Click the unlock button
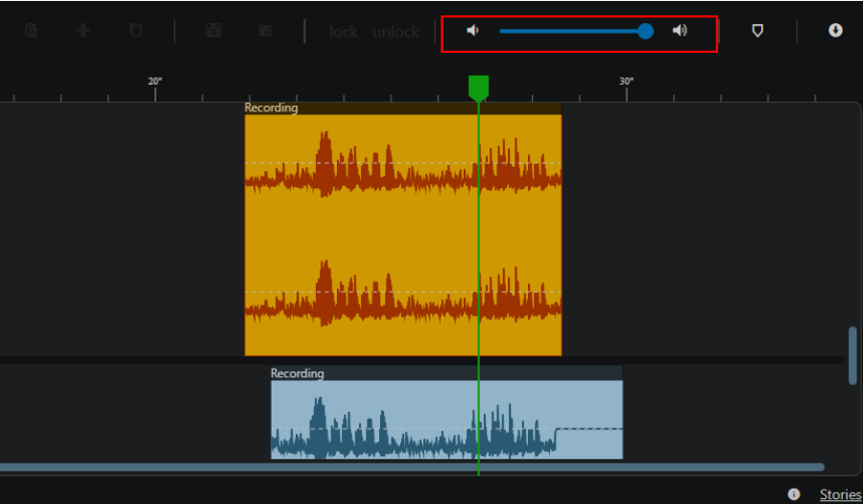Viewport: 863px width, 504px height. (x=396, y=32)
